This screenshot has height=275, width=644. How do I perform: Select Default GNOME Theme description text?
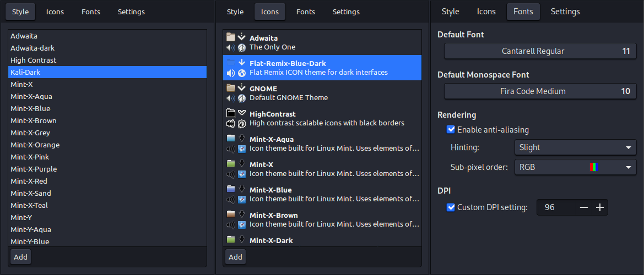click(x=289, y=97)
